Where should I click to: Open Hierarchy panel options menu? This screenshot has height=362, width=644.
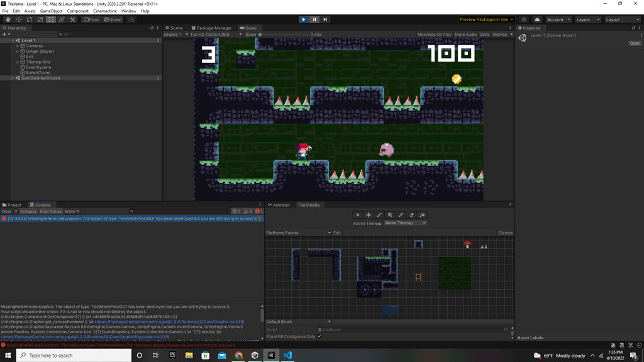click(157, 28)
